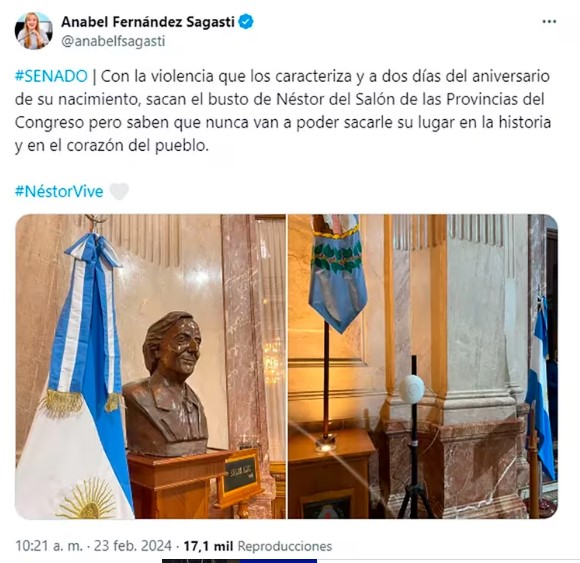The height and width of the screenshot is (563, 580).
Task: Click the display name Anabel Fernández Sagasti
Action: (148, 22)
